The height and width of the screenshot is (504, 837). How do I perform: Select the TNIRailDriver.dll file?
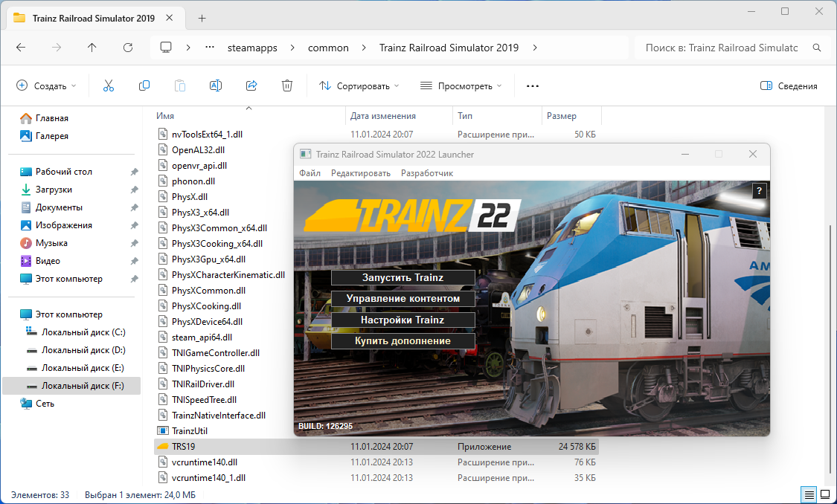203,384
